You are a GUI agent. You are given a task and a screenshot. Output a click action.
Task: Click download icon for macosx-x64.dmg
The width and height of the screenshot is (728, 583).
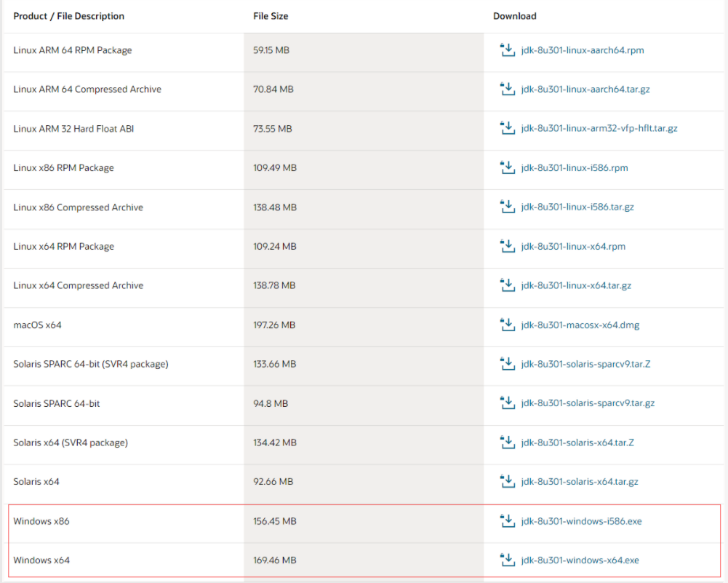[508, 325]
